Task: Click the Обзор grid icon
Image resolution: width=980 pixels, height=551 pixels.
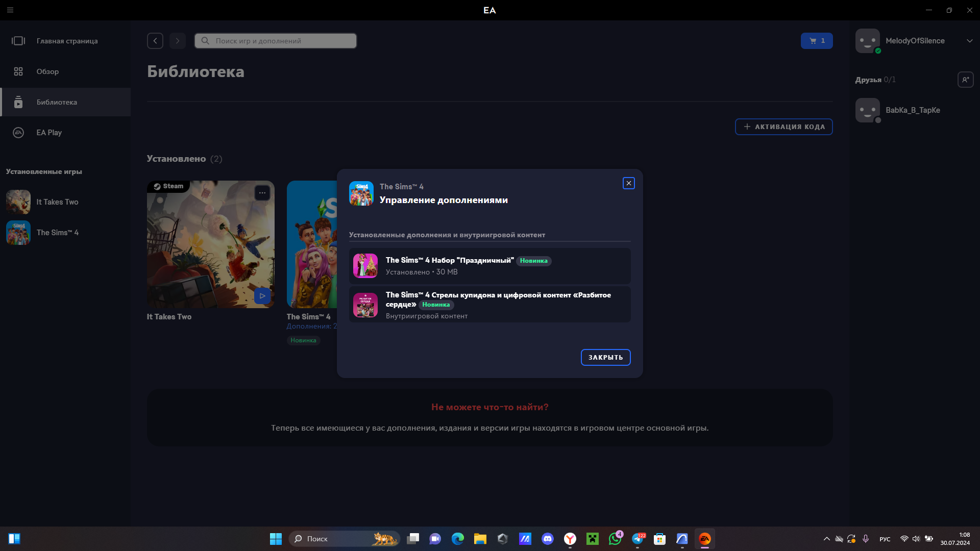Action: (x=18, y=71)
